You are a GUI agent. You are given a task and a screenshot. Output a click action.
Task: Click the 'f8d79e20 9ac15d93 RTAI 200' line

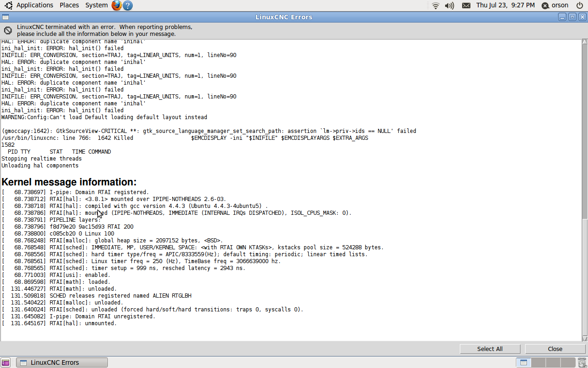click(x=68, y=227)
